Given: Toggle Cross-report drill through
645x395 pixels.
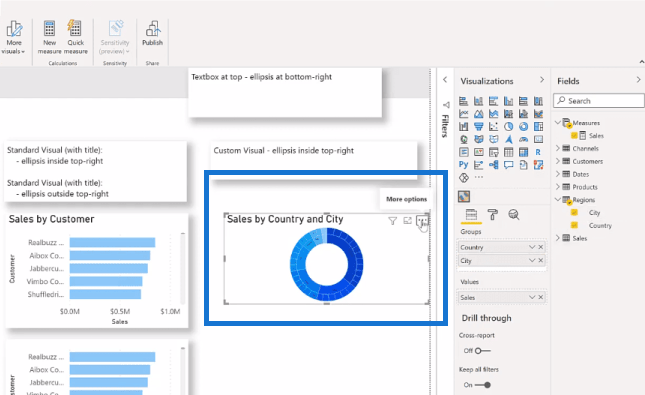Looking at the screenshot, I should tap(482, 351).
